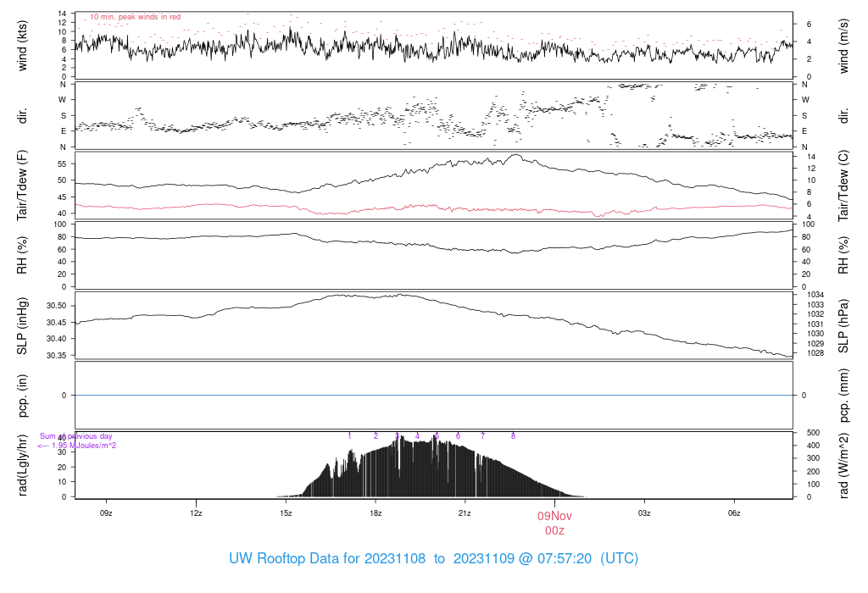
Task: Click the '1031' hPa tick value
Action: coord(815,324)
